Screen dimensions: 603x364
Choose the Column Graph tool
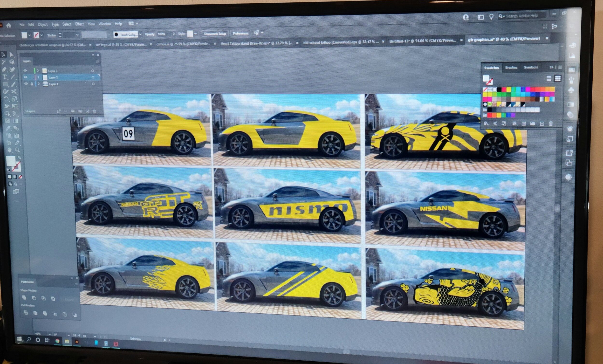16,135
